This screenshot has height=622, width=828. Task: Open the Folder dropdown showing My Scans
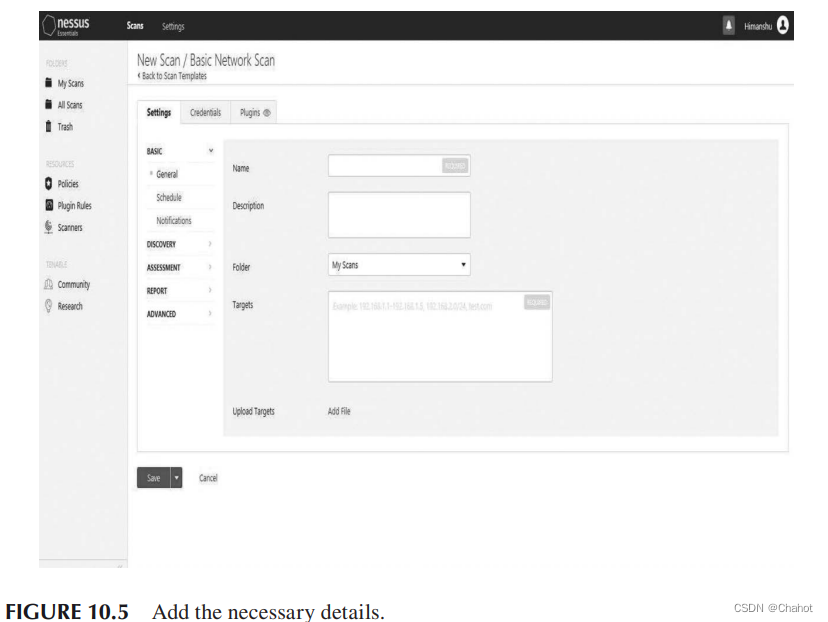tap(399, 265)
